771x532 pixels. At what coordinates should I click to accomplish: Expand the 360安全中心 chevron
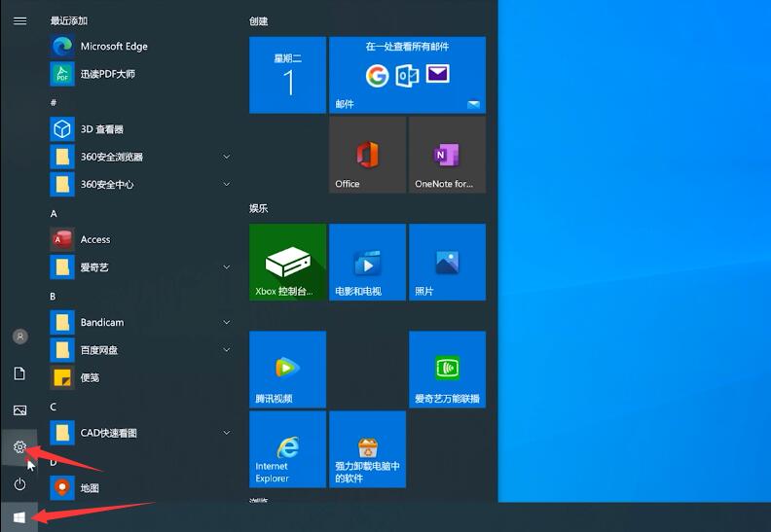click(227, 184)
